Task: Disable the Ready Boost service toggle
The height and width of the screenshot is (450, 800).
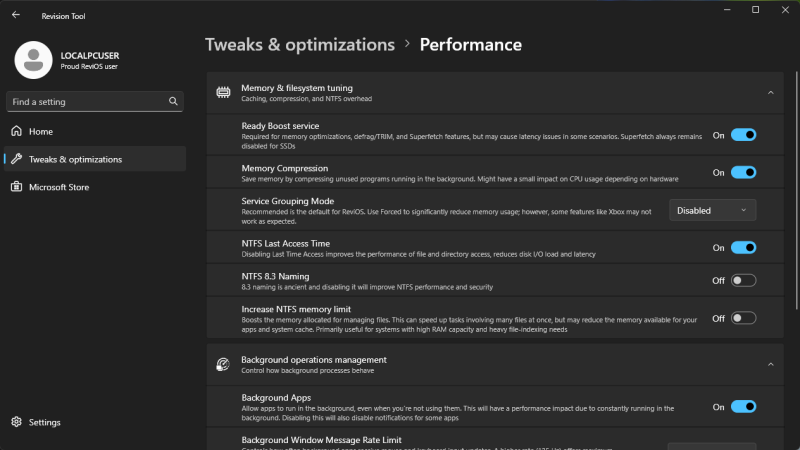Action: coord(743,135)
